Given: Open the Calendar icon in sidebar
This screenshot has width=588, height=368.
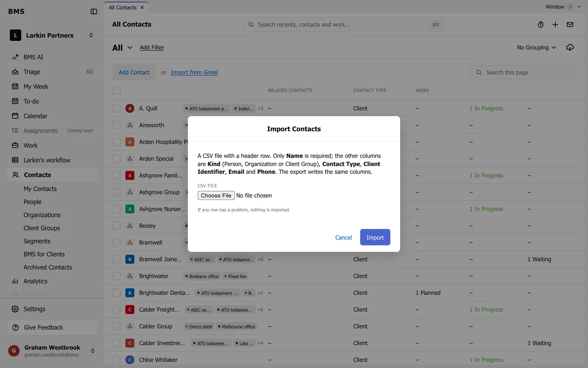Looking at the screenshot, I should [15, 116].
